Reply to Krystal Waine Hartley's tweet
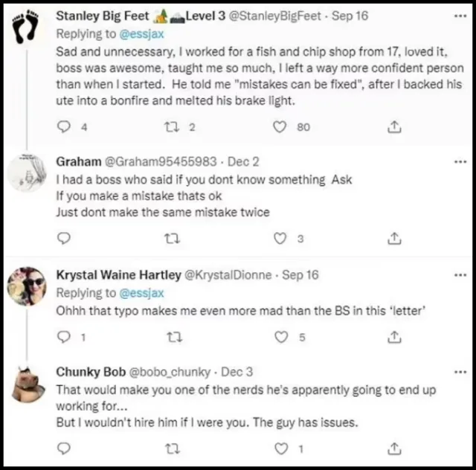Image resolution: width=476 pixels, height=470 pixels. pyautogui.click(x=64, y=337)
